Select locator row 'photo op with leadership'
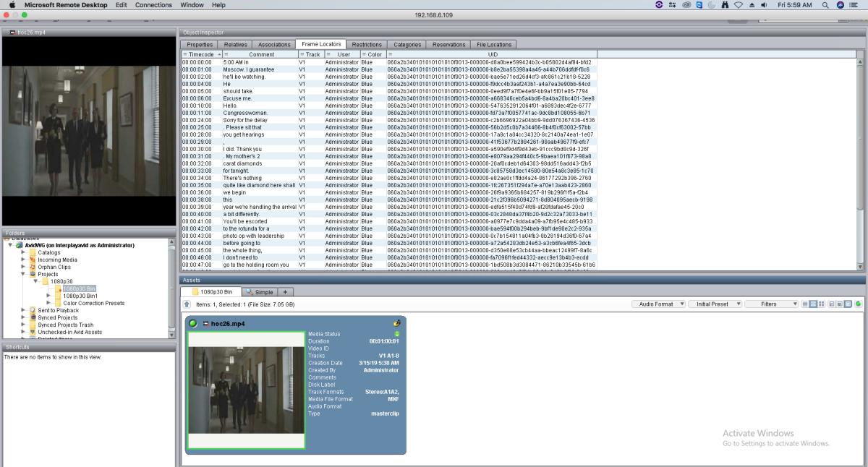Viewport: 868px width, 467px height. [388, 236]
